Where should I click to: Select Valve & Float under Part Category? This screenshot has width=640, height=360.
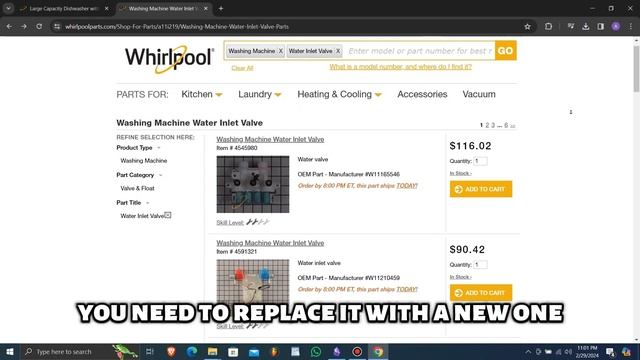click(137, 189)
